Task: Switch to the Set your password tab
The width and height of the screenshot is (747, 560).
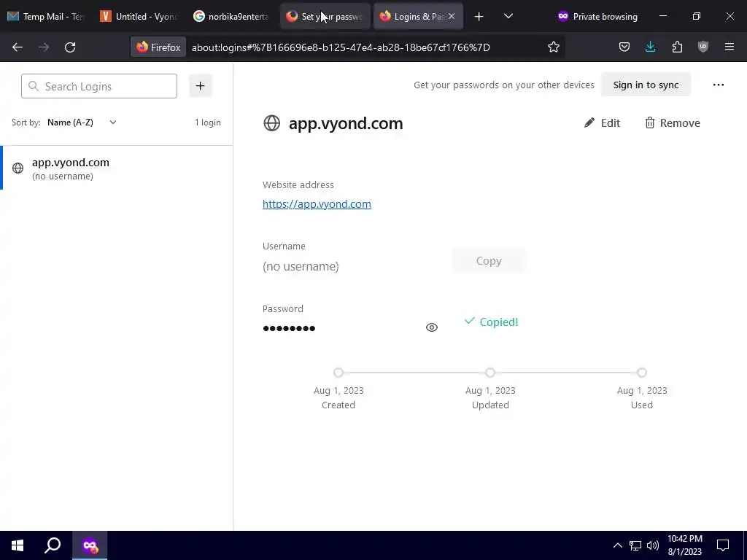Action: 325,17
